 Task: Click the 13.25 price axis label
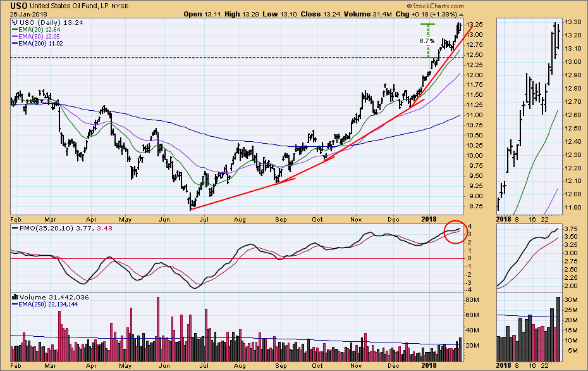pos(474,25)
